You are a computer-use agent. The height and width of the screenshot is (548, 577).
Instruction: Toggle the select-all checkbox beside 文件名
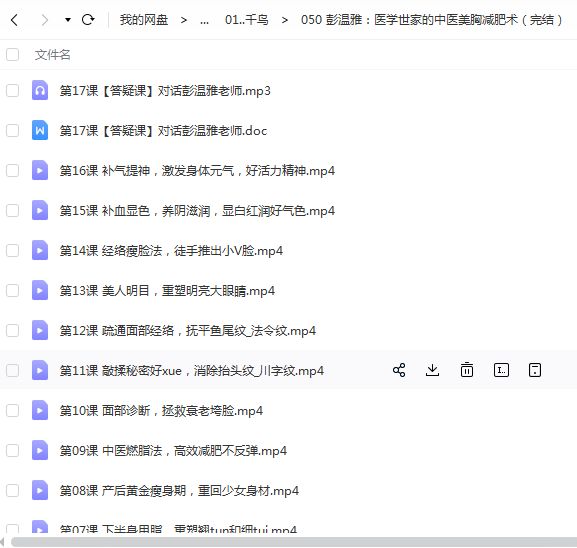tap(13, 54)
